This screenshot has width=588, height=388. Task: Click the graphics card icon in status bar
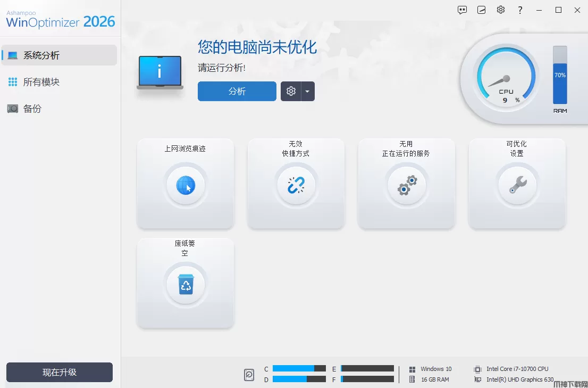tap(477, 379)
